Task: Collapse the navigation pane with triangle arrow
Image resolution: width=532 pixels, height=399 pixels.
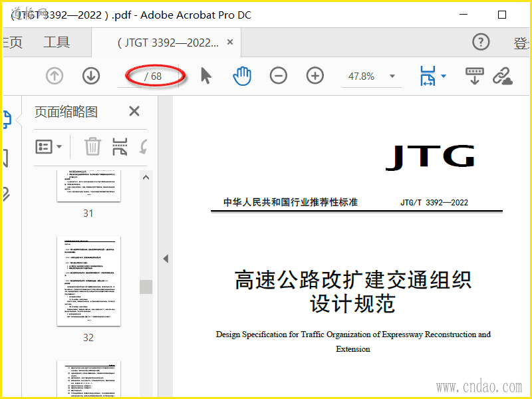Action: coord(166,259)
